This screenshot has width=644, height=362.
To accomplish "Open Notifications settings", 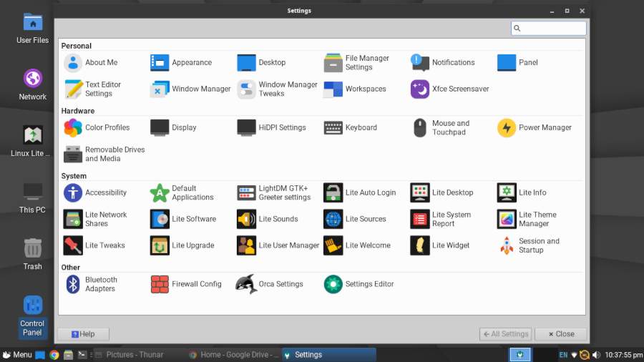I will pos(443,62).
